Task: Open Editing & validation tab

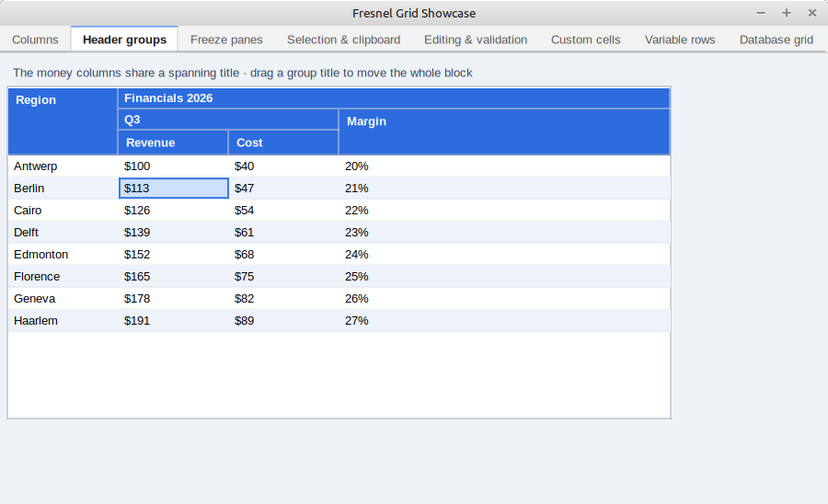Action: pos(476,40)
